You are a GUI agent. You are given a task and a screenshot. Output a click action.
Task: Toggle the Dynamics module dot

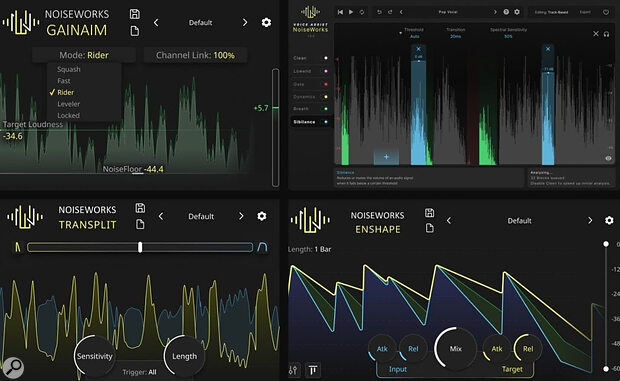[x=326, y=97]
